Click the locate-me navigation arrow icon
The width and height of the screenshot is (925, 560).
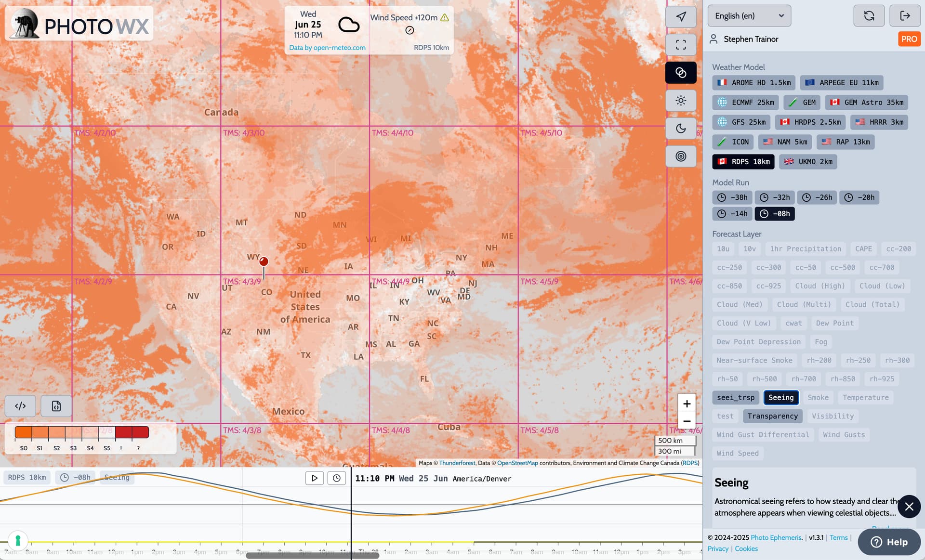pos(680,17)
